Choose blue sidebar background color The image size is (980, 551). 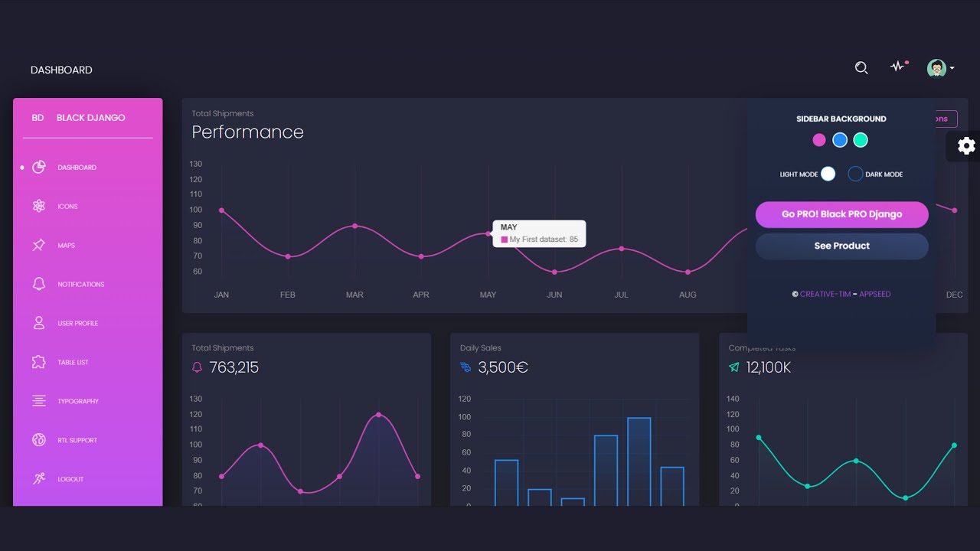click(x=840, y=140)
